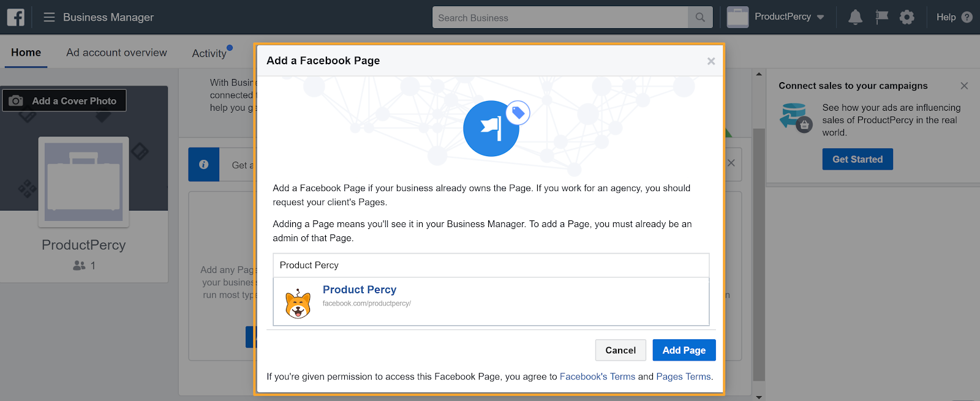Click the ProductPercy profile picture placeholder
The width and height of the screenshot is (980, 401).
point(84,182)
